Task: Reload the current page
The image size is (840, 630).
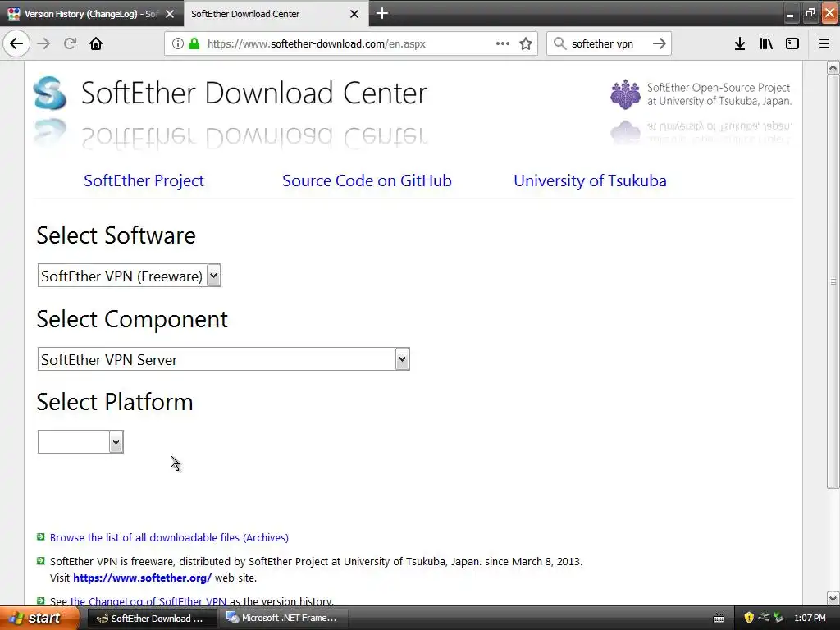Action: pyautogui.click(x=71, y=43)
